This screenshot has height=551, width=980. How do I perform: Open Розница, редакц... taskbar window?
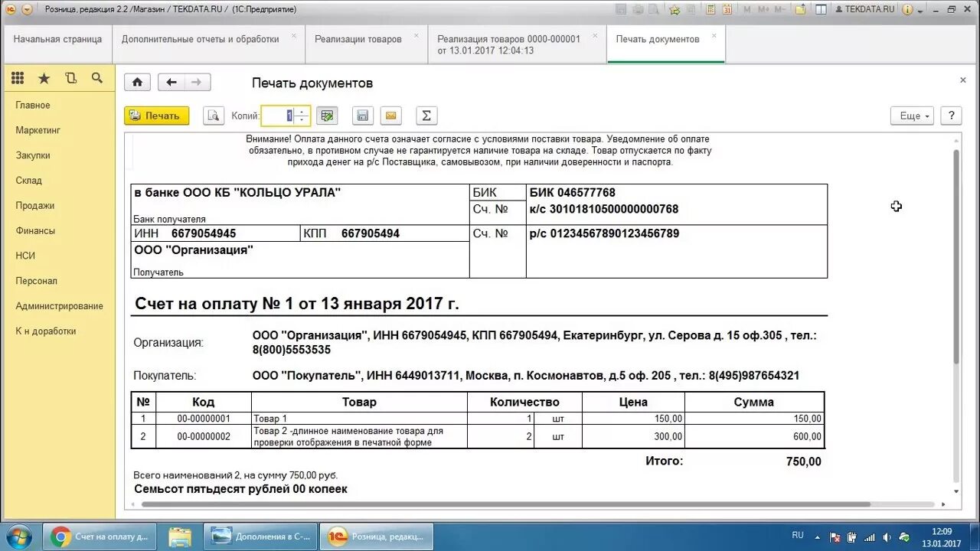point(376,536)
